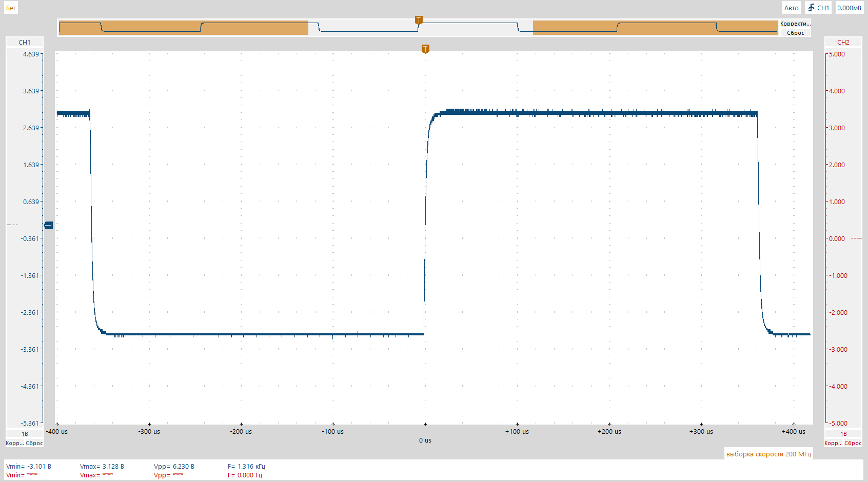
Task: Click the F= 1.316 кГц frequency readout
Action: coord(247,466)
